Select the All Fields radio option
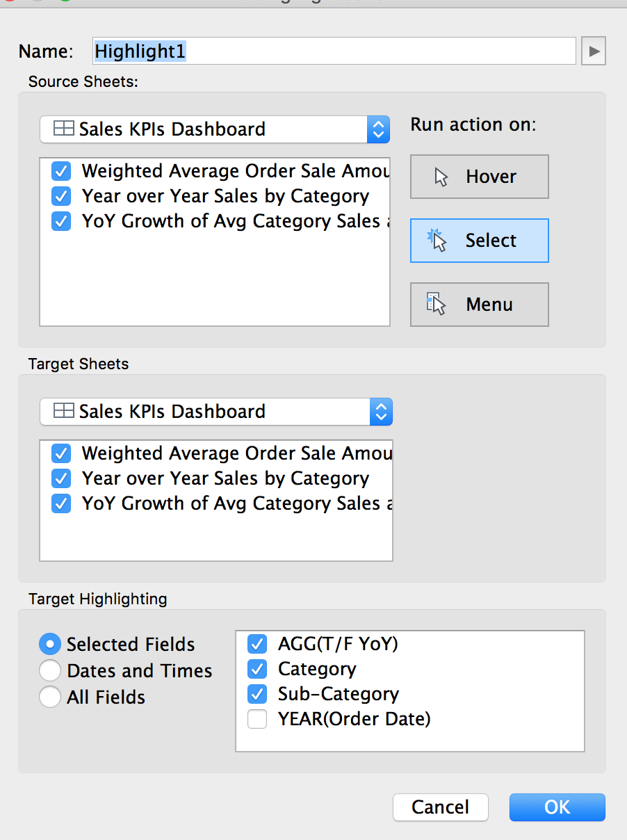The height and width of the screenshot is (840, 627). tap(50, 697)
